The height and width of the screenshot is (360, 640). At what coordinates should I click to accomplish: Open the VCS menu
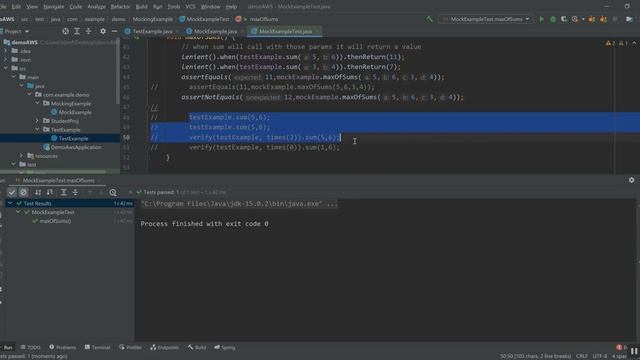point(190,7)
